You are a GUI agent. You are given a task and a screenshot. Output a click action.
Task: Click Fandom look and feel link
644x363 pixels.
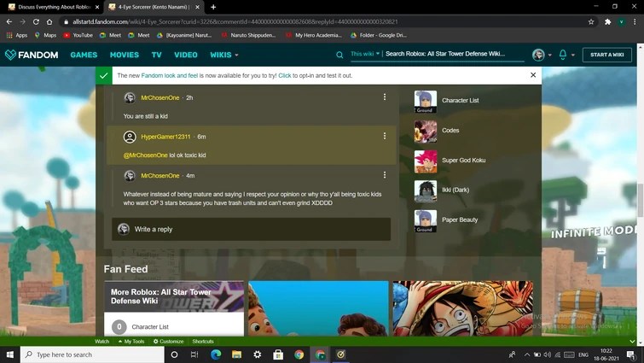click(170, 75)
